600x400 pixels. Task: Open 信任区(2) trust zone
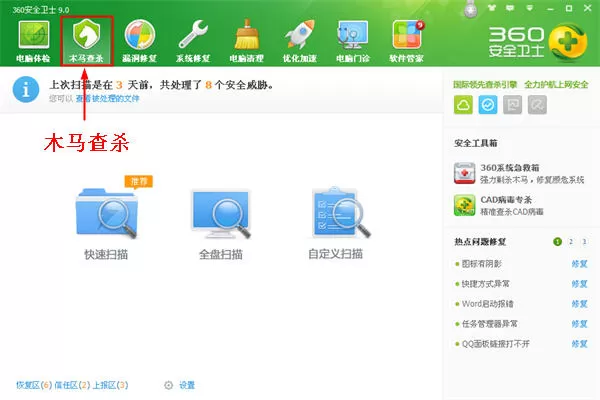click(x=72, y=385)
